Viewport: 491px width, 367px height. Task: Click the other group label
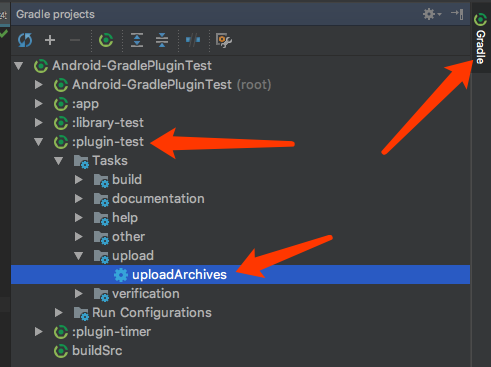point(128,237)
